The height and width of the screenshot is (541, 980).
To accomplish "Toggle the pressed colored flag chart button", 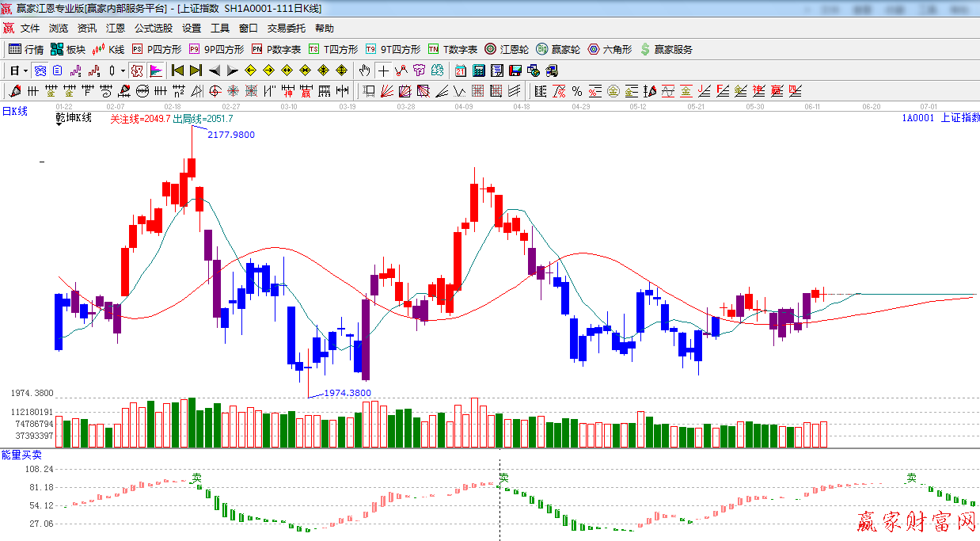I will tap(155, 70).
